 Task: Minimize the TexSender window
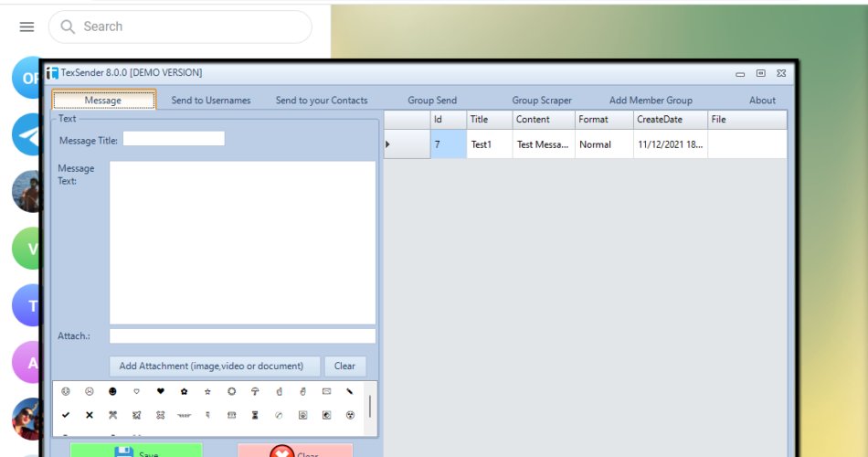(740, 73)
